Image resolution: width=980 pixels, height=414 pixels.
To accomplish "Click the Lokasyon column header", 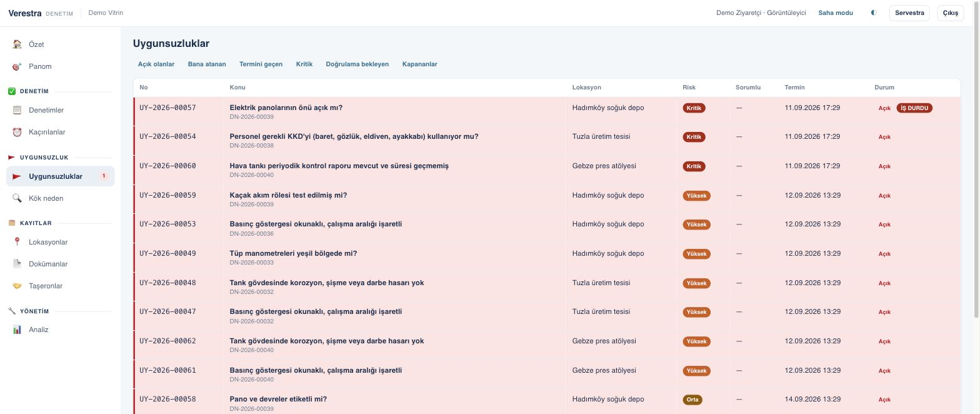I will click(x=586, y=88).
